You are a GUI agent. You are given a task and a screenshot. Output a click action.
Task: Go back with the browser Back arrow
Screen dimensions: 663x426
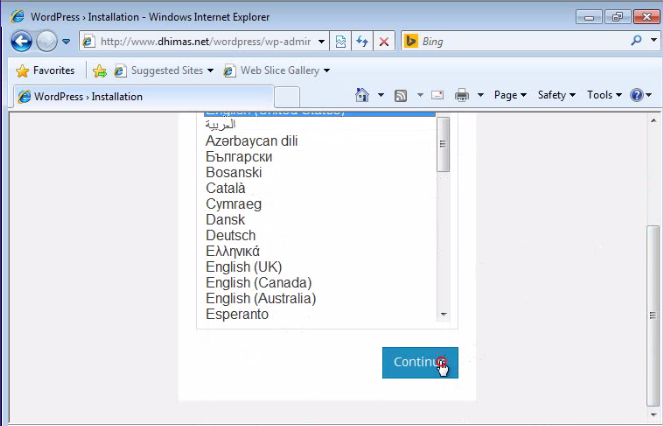[x=21, y=41]
